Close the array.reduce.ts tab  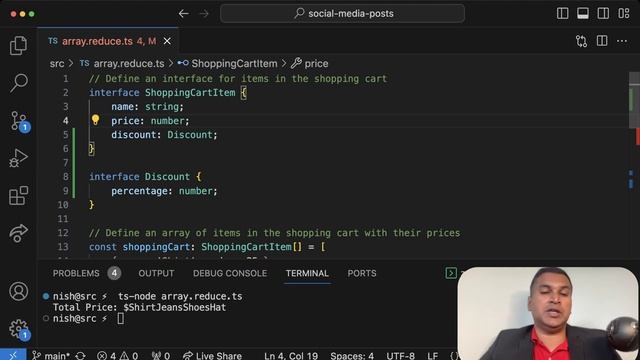tap(167, 41)
